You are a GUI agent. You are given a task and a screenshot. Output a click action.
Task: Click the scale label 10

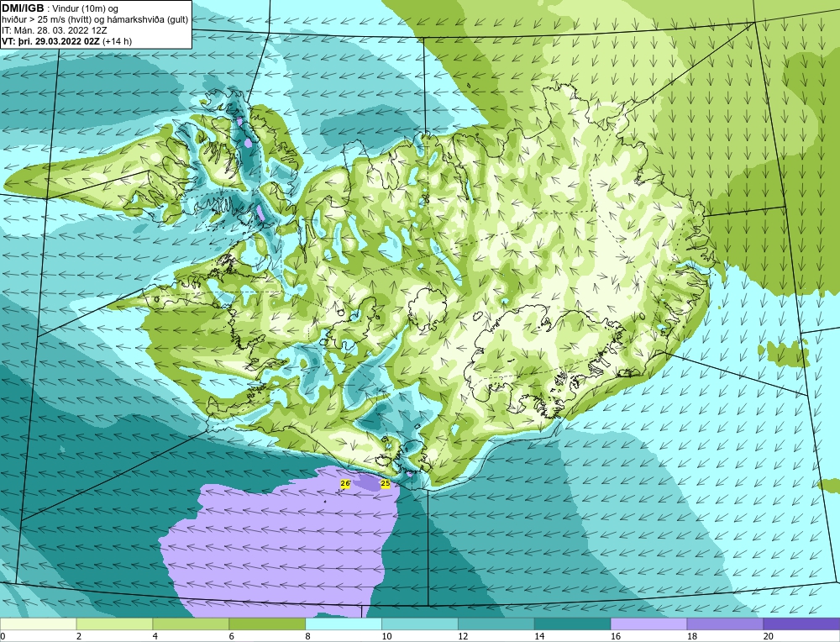click(x=386, y=636)
